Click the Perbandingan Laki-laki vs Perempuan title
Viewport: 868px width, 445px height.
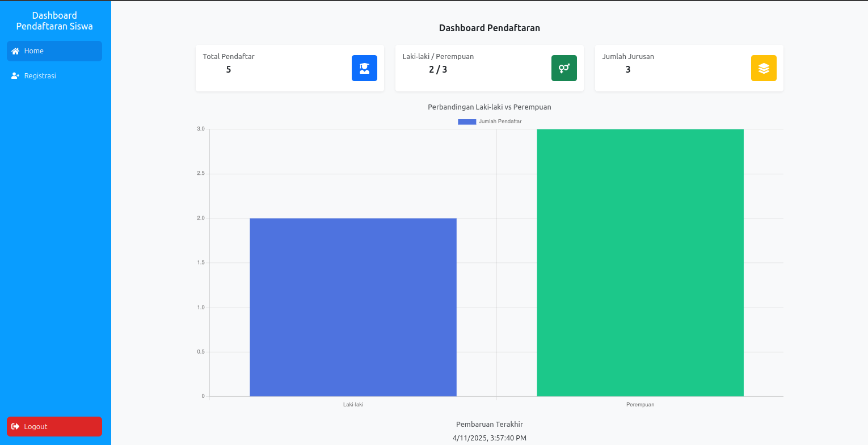(x=490, y=107)
